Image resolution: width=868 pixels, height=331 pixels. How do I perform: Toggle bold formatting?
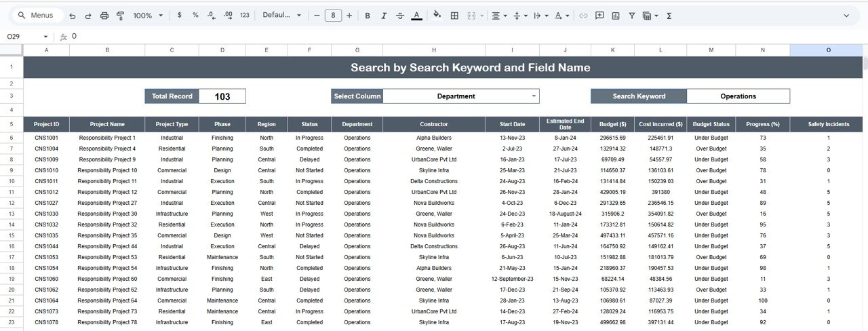[368, 15]
